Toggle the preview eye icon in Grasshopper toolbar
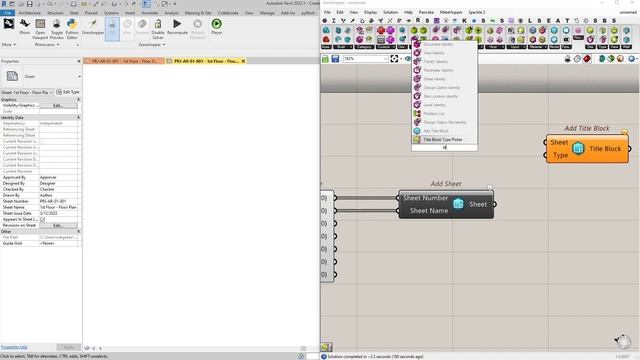 [x=408, y=59]
